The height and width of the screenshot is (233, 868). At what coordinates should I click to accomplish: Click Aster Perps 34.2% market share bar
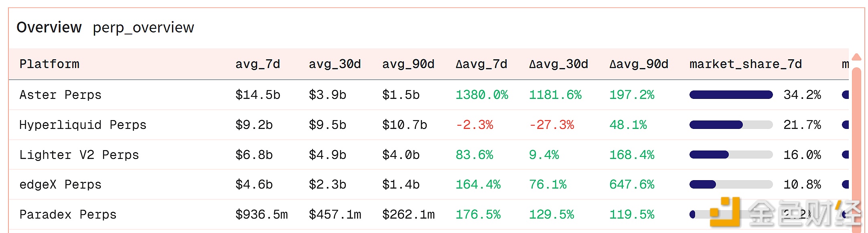pyautogui.click(x=731, y=95)
